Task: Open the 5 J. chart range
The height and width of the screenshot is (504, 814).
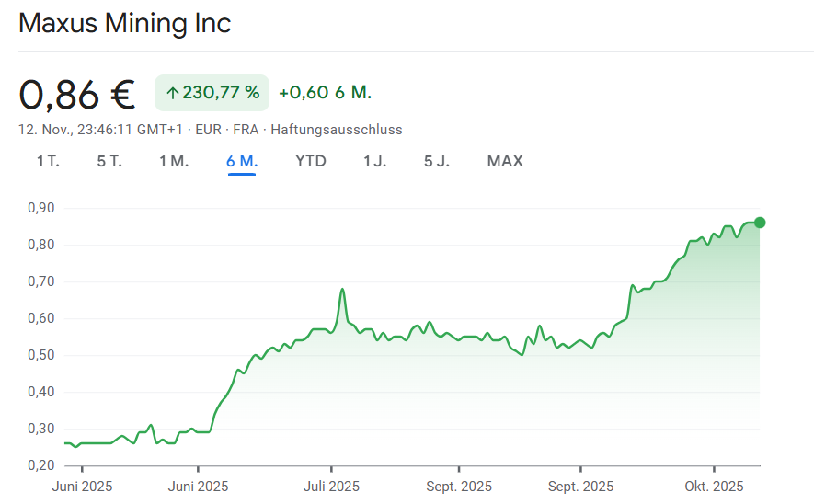Action: [437, 161]
